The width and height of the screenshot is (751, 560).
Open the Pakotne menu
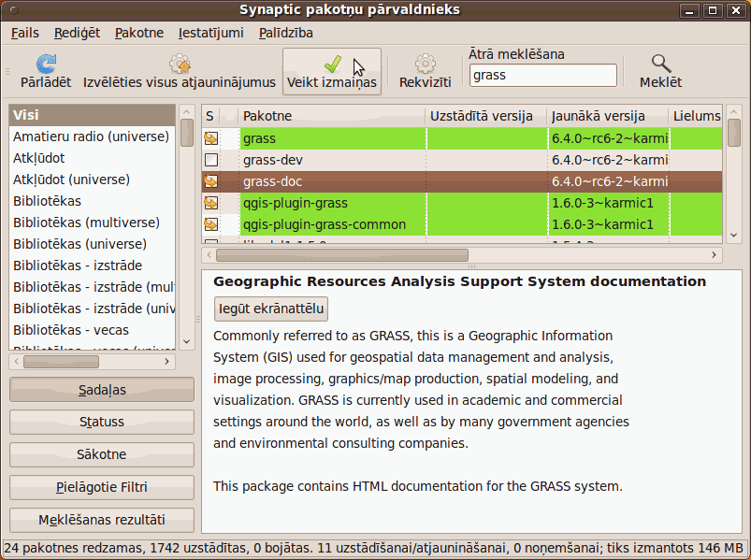139,33
